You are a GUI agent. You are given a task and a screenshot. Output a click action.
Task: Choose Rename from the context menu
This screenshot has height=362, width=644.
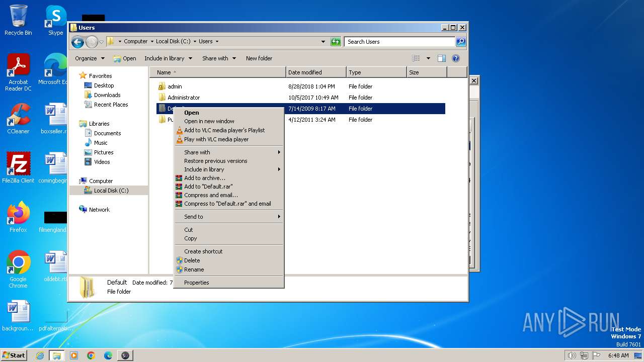(229, 269)
